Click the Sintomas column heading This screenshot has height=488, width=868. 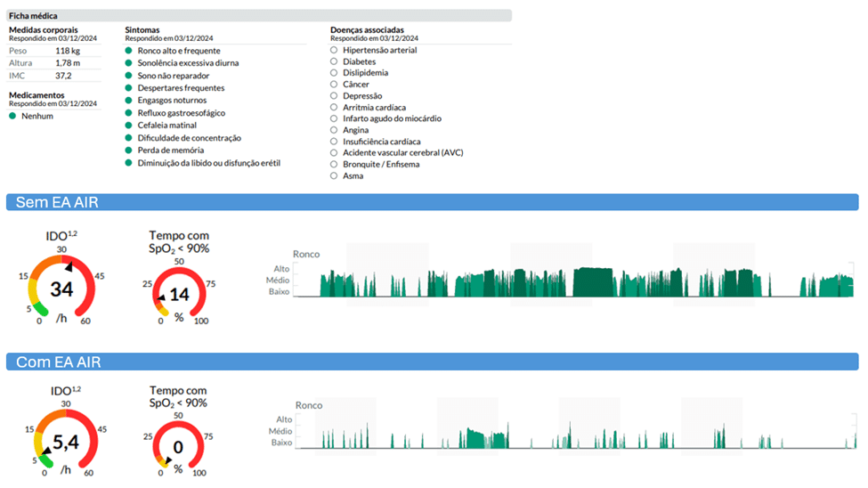pyautogui.click(x=144, y=29)
